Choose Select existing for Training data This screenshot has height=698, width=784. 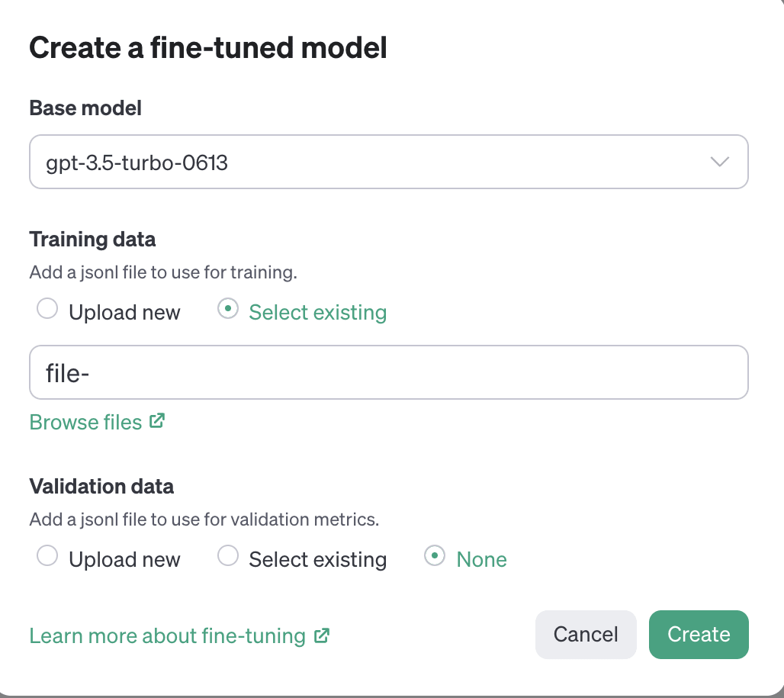228,310
